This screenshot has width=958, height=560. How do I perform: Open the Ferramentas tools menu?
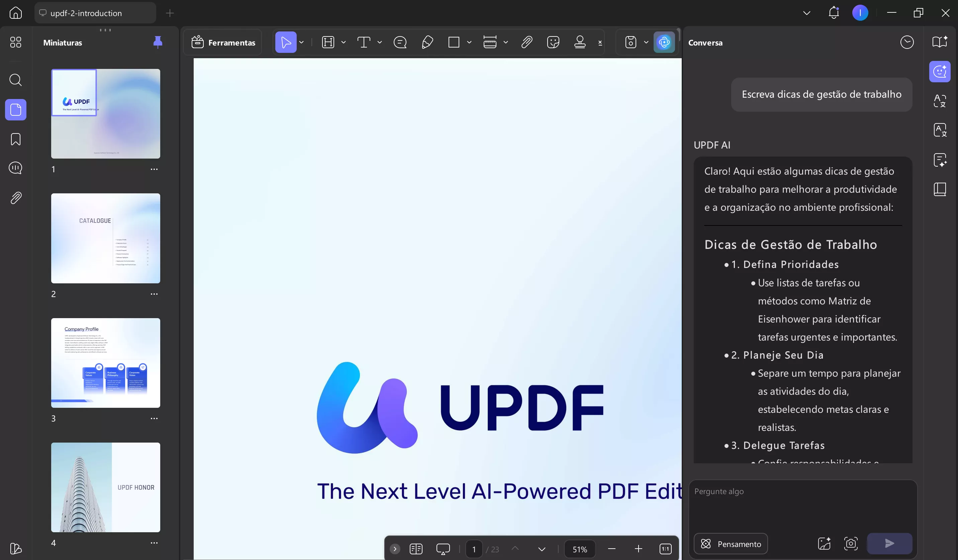click(x=223, y=42)
